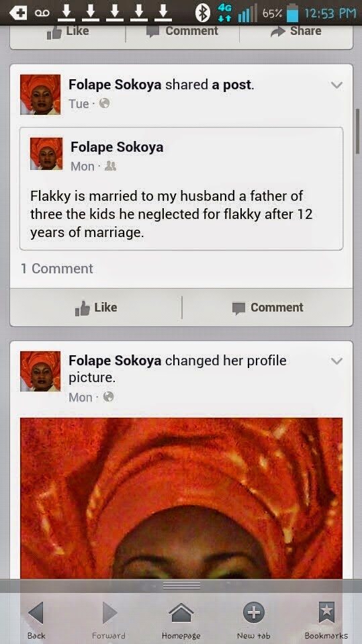362x644 pixels.
Task: Open Folape Sokoya name in embedded post
Action: click(117, 147)
